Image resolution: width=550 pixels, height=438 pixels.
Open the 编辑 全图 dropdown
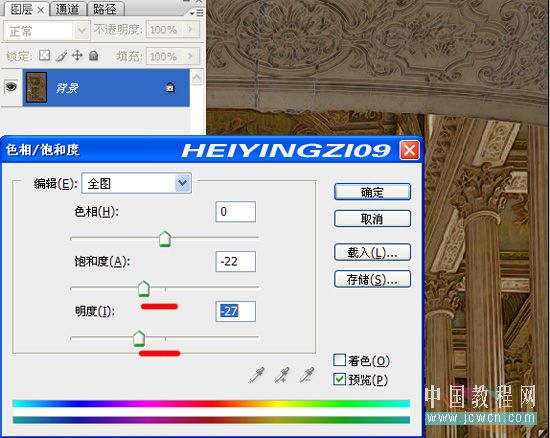tap(136, 183)
